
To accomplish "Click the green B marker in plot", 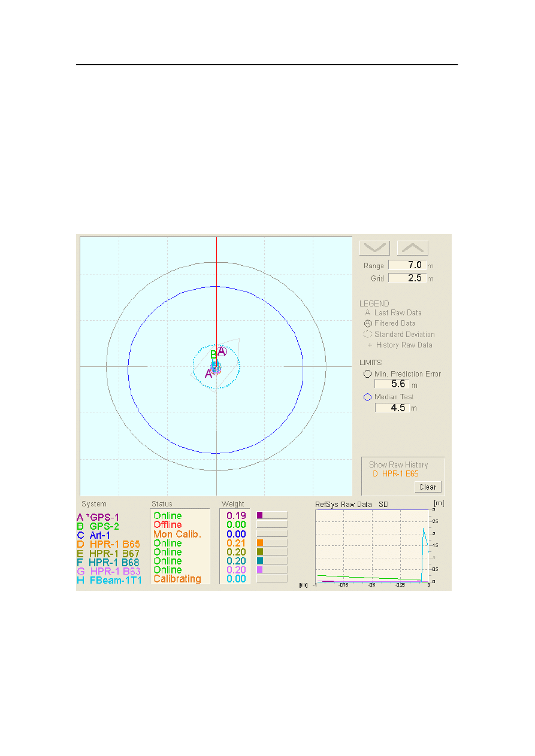I will point(213,354).
